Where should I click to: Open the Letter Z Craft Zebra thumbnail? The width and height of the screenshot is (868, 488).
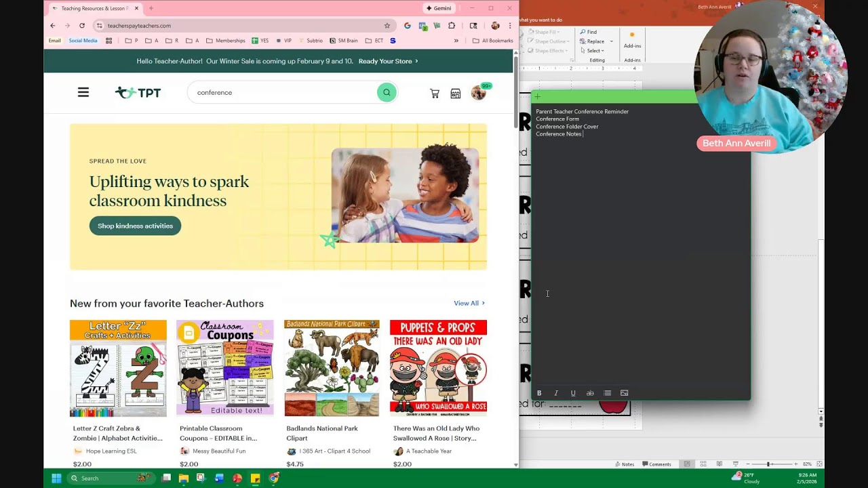click(x=118, y=368)
